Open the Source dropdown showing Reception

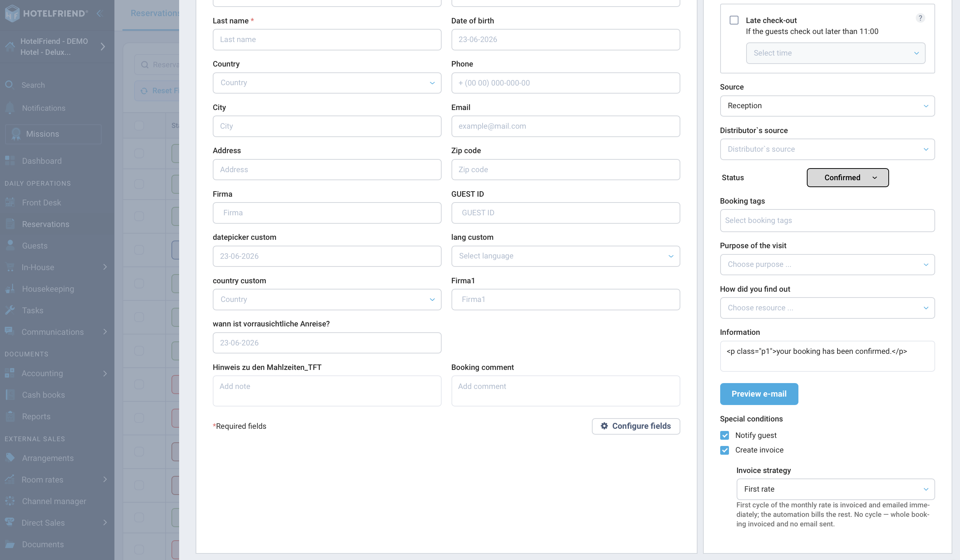(x=827, y=106)
